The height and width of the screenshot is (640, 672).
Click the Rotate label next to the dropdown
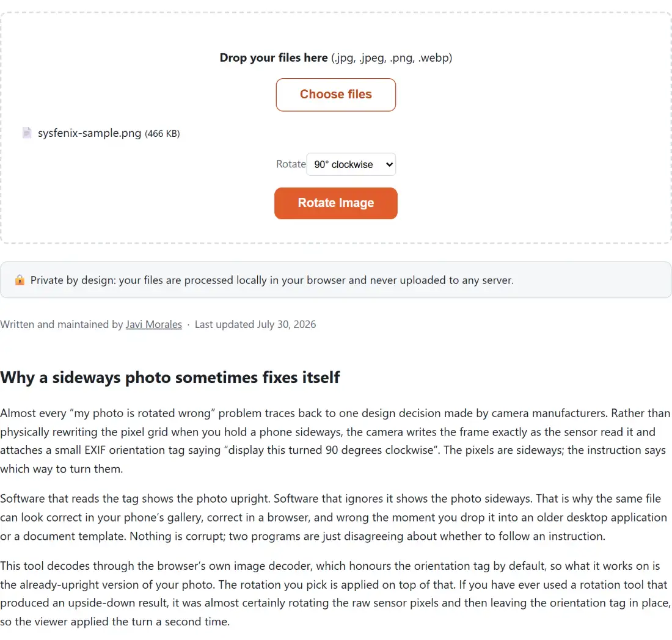point(291,164)
